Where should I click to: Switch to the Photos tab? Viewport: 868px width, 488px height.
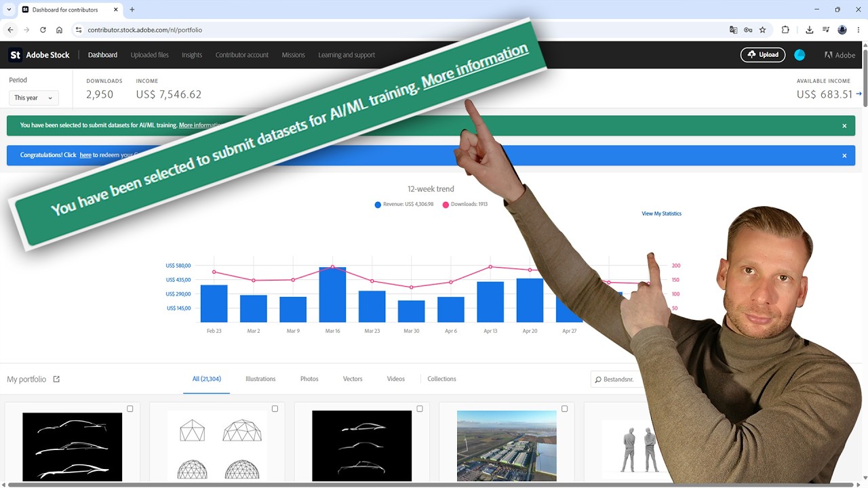click(x=309, y=379)
